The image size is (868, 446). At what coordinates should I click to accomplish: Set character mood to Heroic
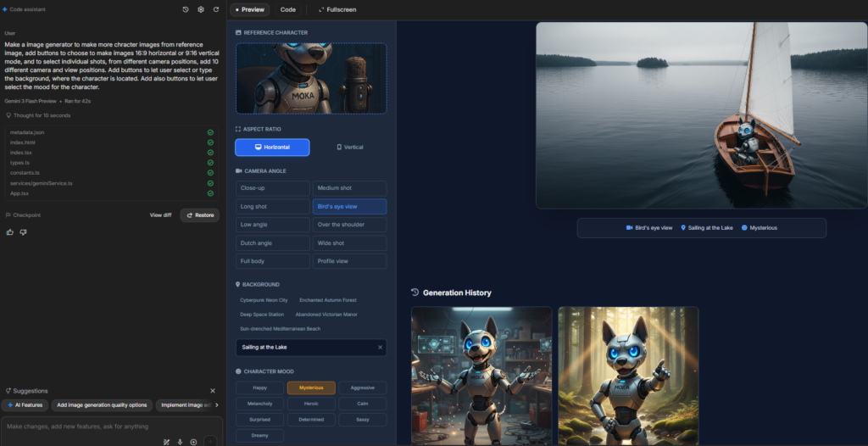point(311,404)
